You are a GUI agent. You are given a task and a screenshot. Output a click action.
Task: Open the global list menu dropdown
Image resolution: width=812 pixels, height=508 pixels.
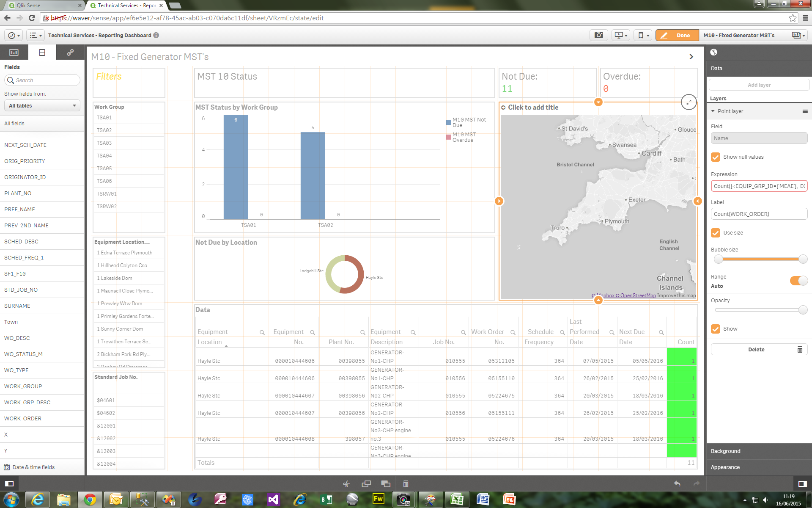36,36
